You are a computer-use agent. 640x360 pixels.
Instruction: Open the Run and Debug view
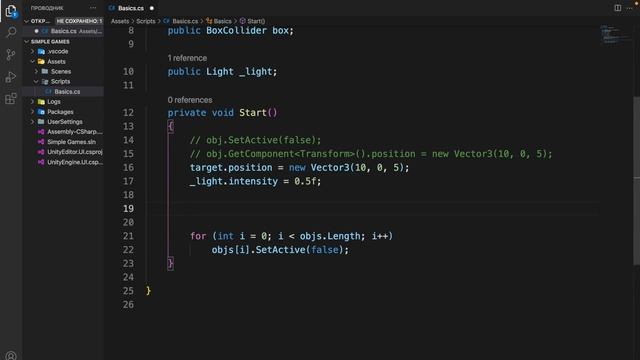11,76
